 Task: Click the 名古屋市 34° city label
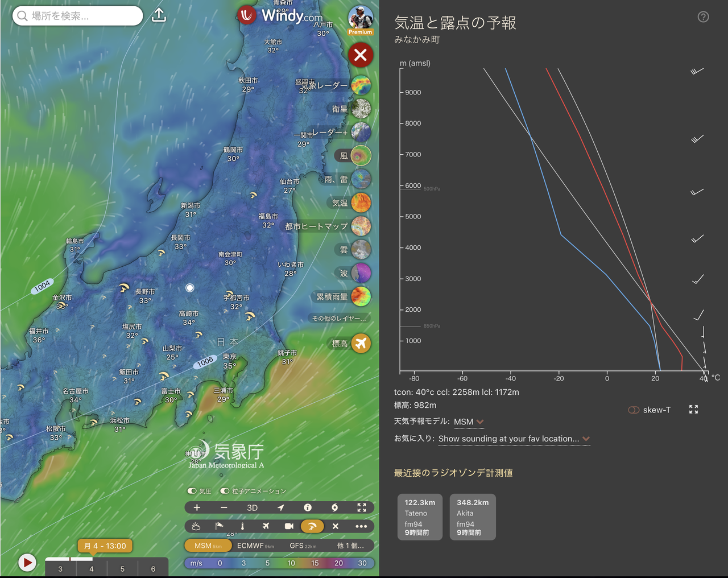pyautogui.click(x=76, y=395)
